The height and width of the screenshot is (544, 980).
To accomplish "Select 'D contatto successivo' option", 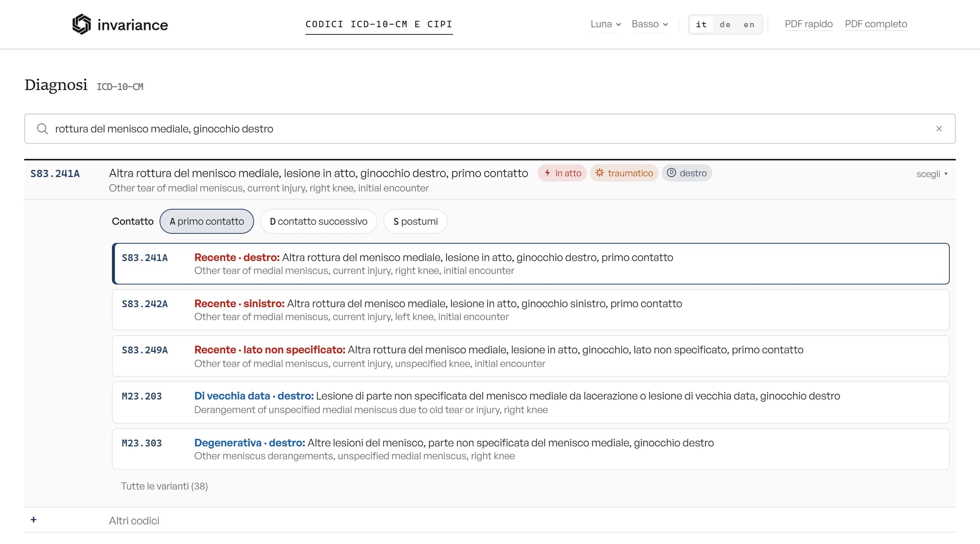I will [318, 221].
